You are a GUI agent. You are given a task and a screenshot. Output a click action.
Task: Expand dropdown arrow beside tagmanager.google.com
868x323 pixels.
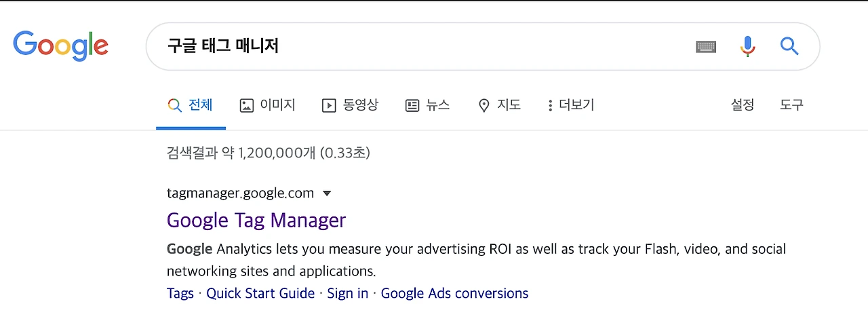[x=327, y=194]
